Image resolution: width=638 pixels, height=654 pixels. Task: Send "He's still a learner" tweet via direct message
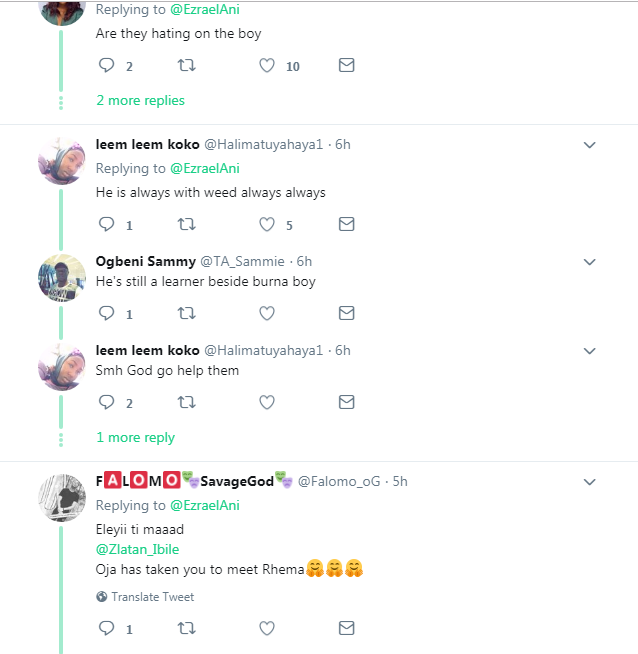pos(346,314)
